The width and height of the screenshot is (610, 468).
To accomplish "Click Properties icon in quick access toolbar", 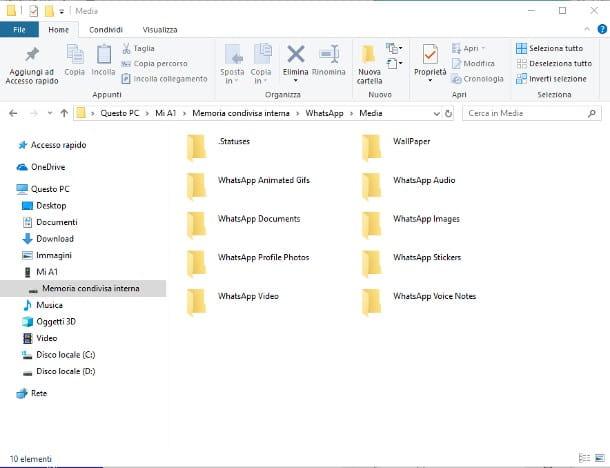I will tap(33, 11).
